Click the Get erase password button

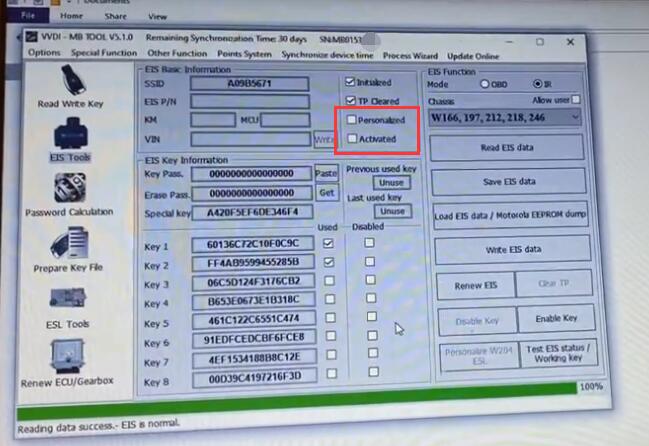pyautogui.click(x=326, y=192)
